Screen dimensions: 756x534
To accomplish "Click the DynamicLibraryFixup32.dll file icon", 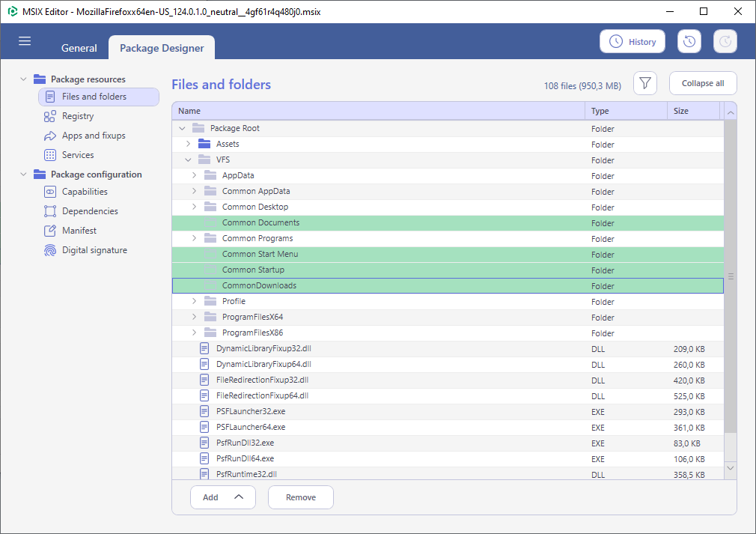I will (204, 348).
